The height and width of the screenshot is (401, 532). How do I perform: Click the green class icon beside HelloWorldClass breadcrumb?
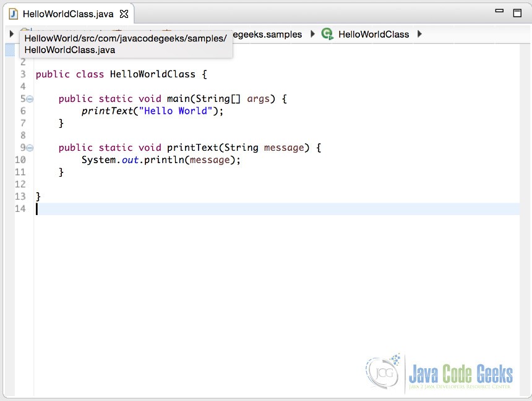tap(327, 34)
